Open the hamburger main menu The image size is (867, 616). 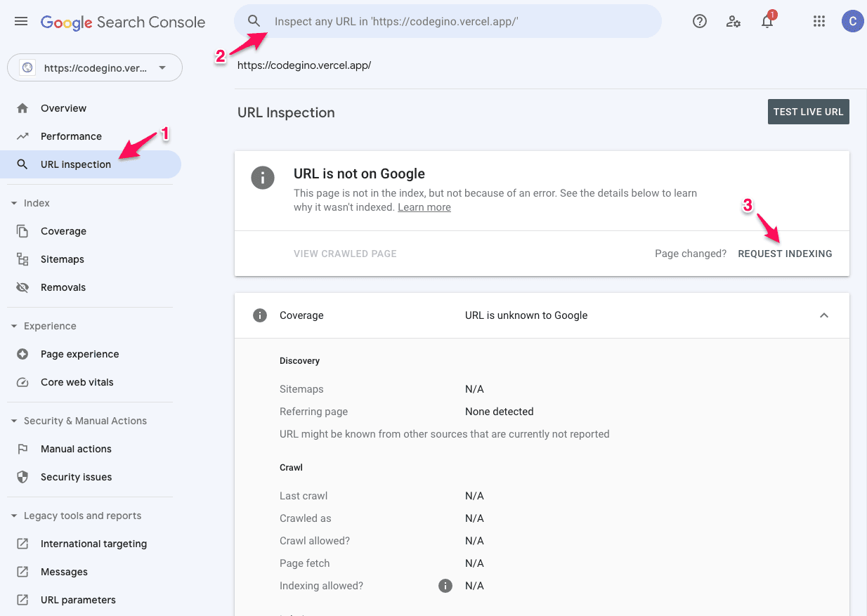(21, 22)
